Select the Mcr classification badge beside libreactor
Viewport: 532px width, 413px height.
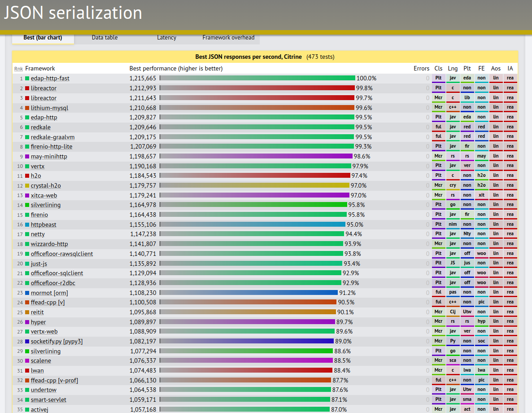[438, 98]
